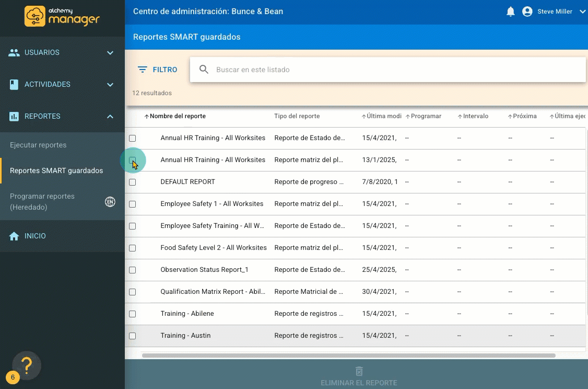Check the DEFAULT REPORT row checkbox
This screenshot has height=389, width=588.
pyautogui.click(x=132, y=182)
